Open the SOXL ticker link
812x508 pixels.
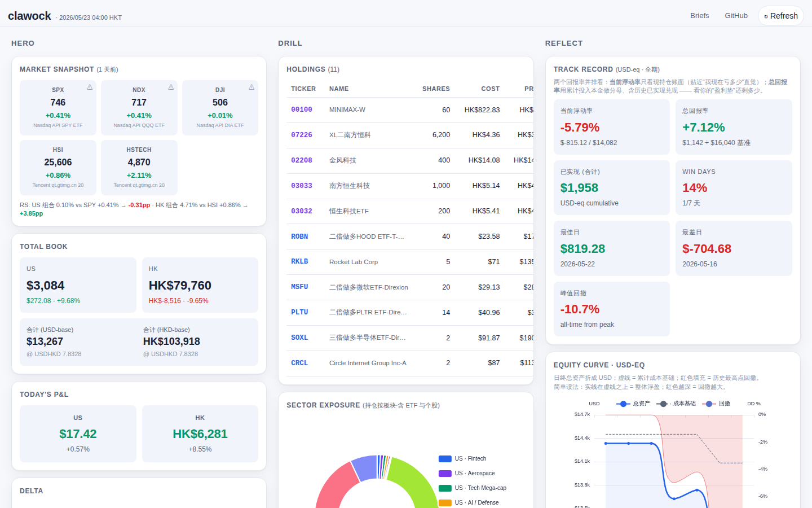pos(299,338)
